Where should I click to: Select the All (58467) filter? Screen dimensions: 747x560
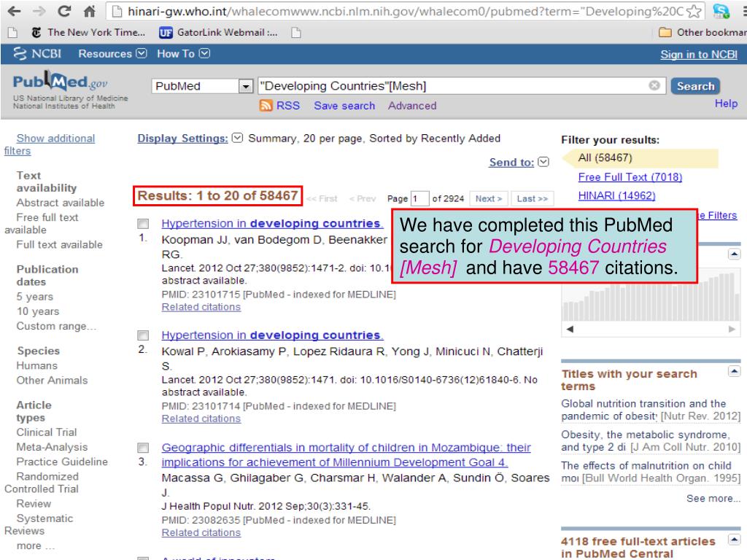[605, 157]
